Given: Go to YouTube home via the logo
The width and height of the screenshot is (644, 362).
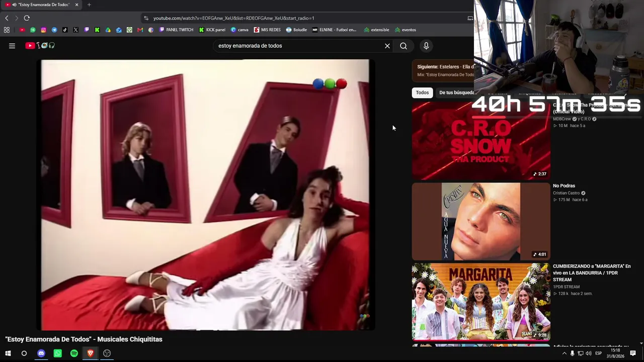Looking at the screenshot, I should coord(40,46).
